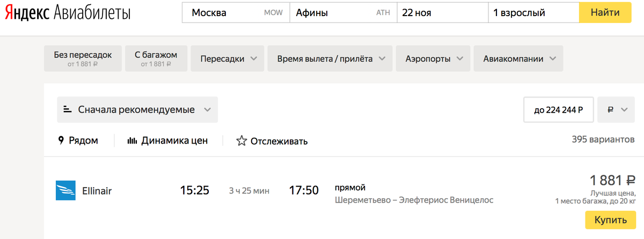Click the Найти search button

[x=605, y=13]
